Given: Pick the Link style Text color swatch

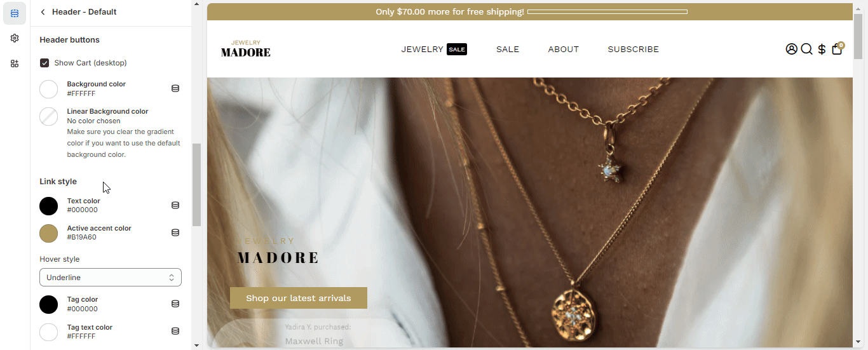Looking at the screenshot, I should coord(49,206).
